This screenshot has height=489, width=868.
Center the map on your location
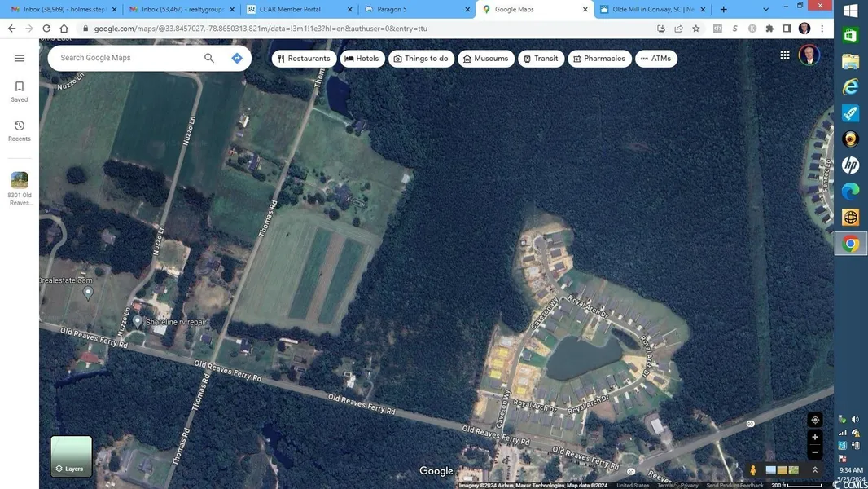pyautogui.click(x=814, y=420)
